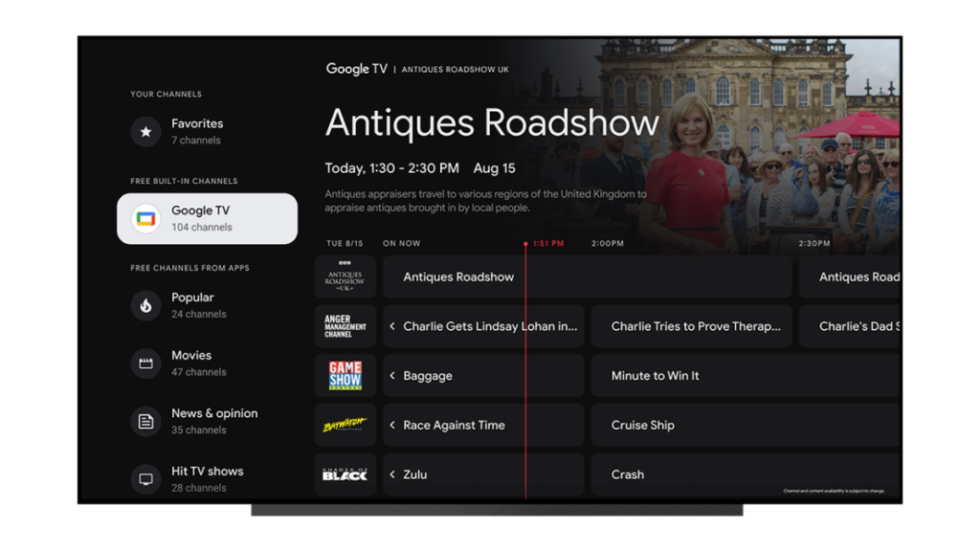The image size is (980, 551).
Task: Click the News & opinion document icon
Action: click(145, 421)
